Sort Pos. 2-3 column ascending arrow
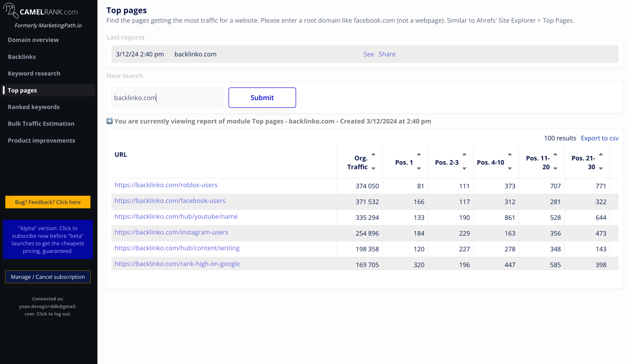The height and width of the screenshot is (364, 630). (x=464, y=155)
